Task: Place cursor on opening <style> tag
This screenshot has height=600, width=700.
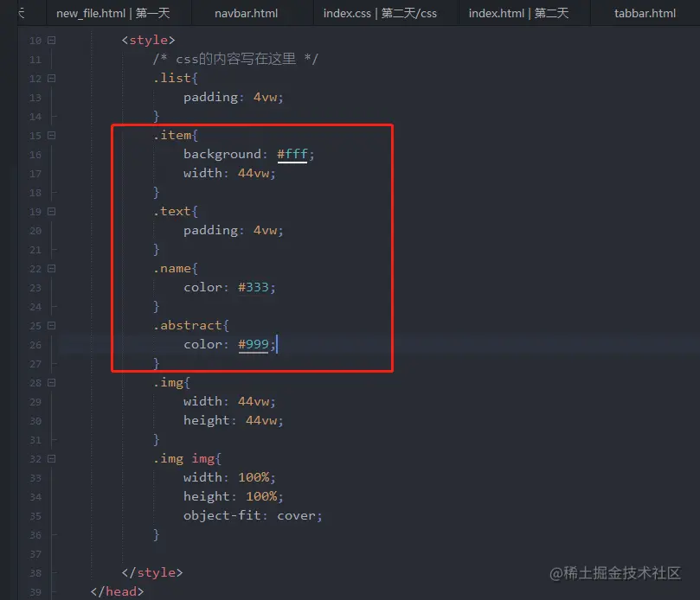Action: pos(148,40)
